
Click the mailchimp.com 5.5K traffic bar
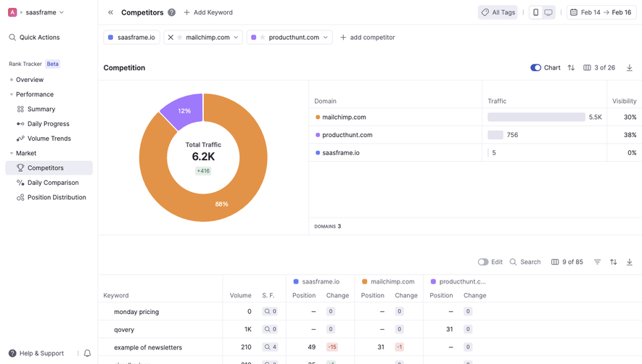[x=536, y=117]
